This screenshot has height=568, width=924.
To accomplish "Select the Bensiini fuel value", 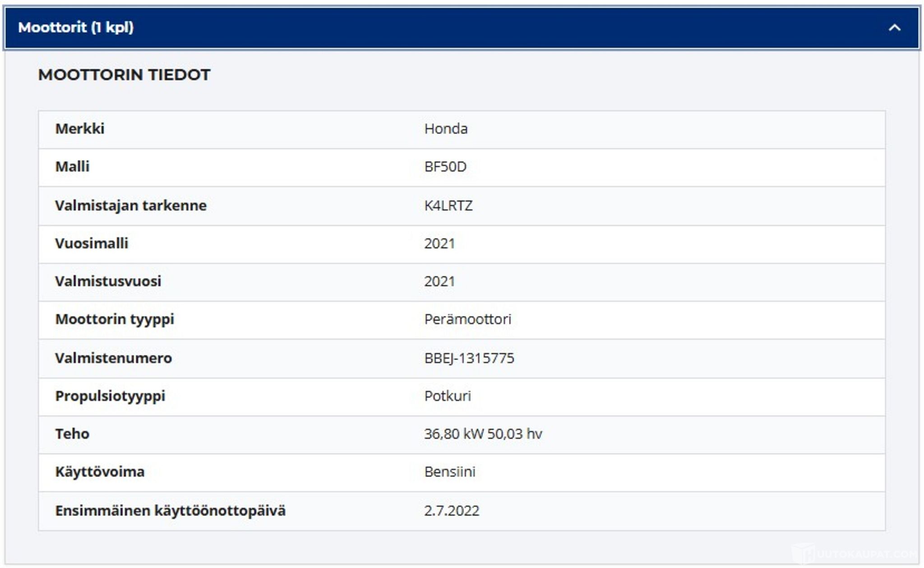I will (x=450, y=472).
